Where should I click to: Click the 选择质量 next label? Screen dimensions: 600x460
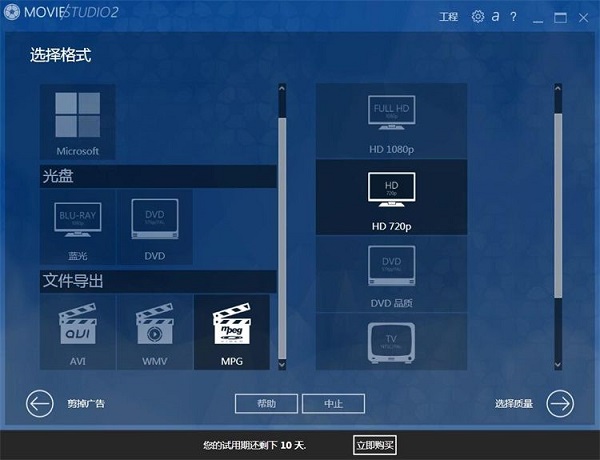[514, 404]
